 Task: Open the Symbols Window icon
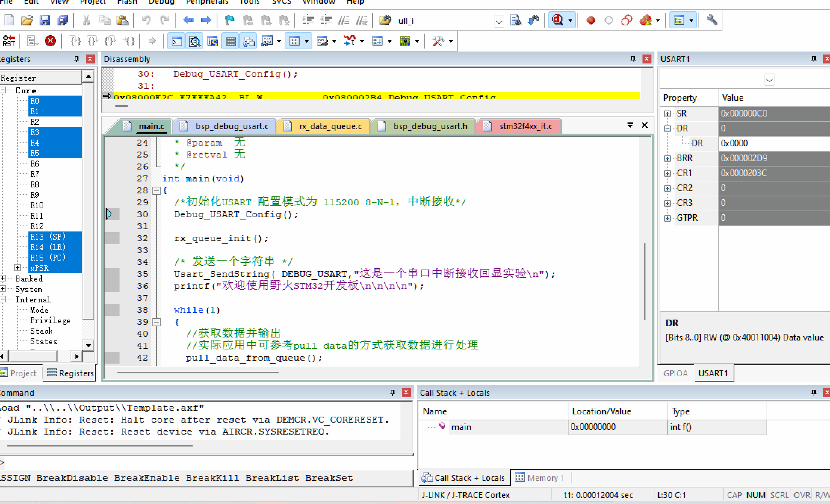click(213, 41)
